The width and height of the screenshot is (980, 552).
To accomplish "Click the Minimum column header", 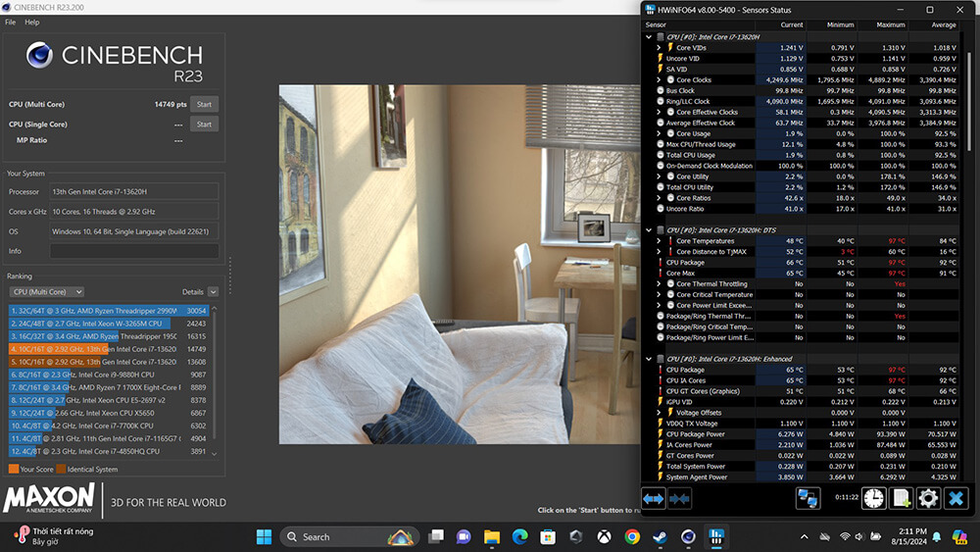I will pos(841,25).
